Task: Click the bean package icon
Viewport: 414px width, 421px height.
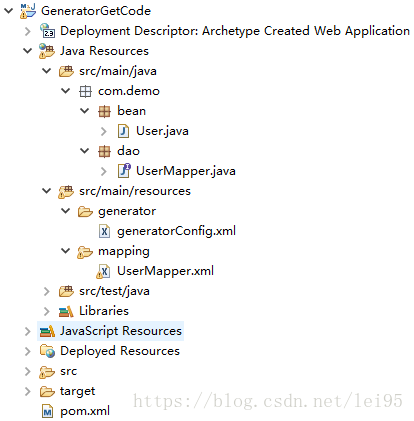Action: click(104, 111)
